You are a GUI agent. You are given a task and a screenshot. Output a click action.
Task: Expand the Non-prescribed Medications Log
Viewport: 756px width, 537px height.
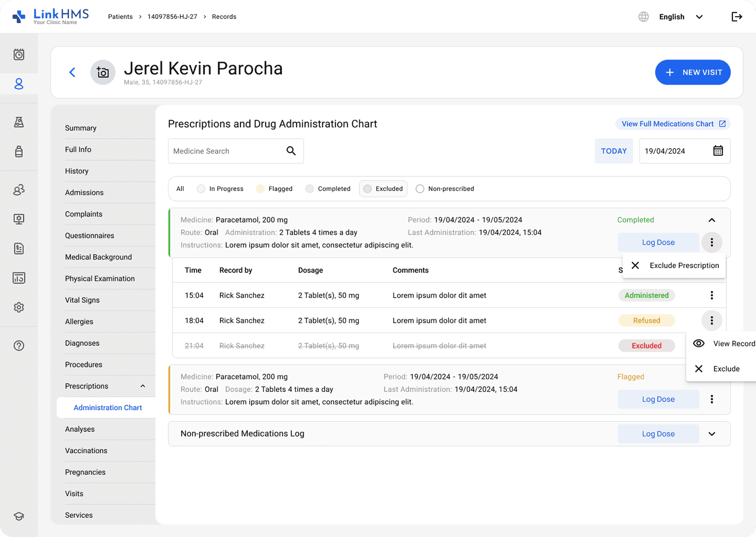point(711,434)
